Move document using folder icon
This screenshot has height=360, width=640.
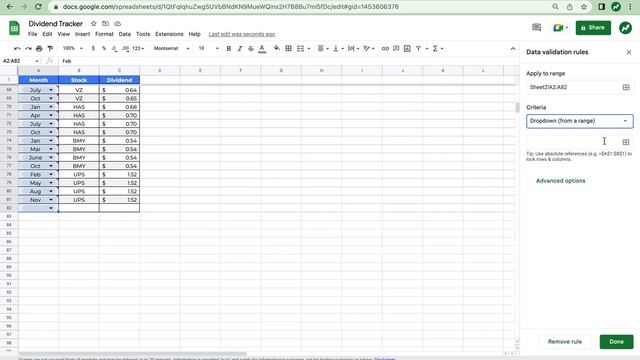(x=105, y=24)
